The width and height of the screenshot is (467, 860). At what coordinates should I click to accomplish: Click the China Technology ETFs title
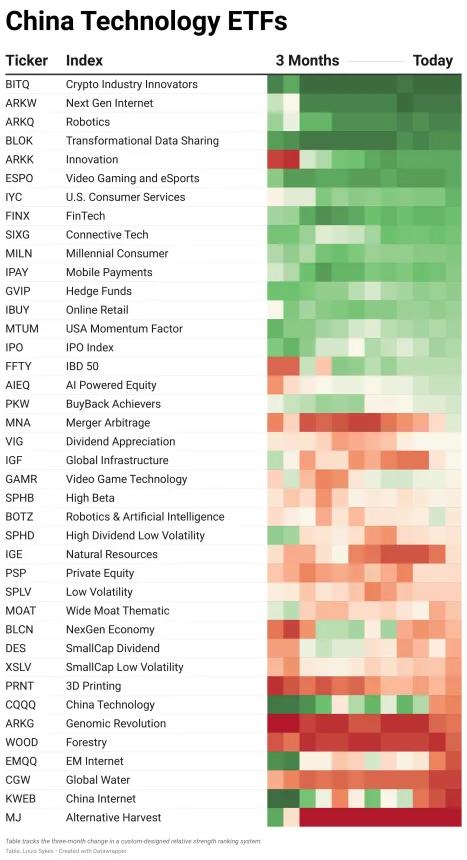(147, 21)
